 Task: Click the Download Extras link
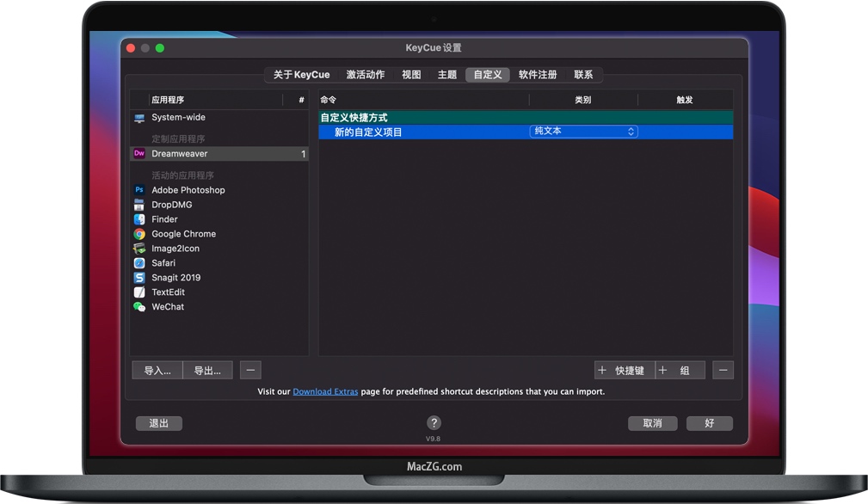click(x=325, y=391)
